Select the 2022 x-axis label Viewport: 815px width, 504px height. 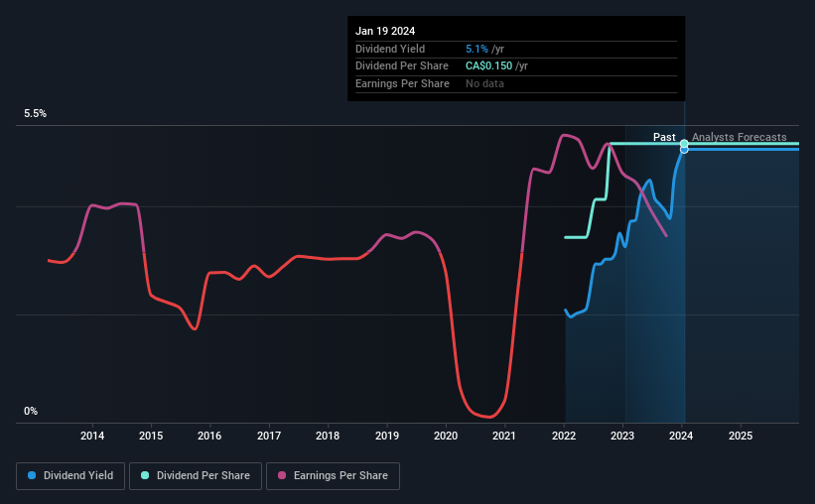coord(564,436)
